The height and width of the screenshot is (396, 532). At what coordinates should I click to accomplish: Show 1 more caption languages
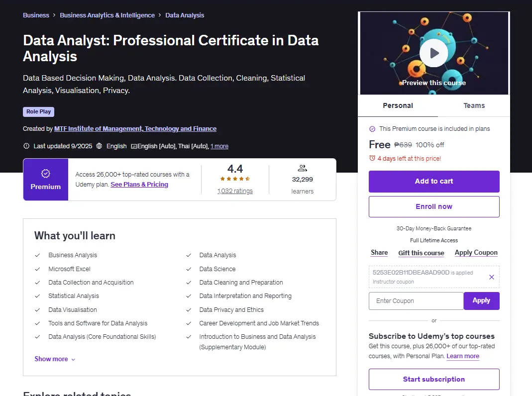219,146
